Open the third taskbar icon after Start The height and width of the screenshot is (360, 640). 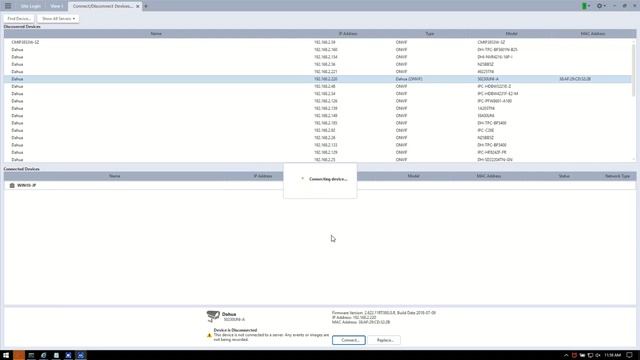(x=31, y=355)
